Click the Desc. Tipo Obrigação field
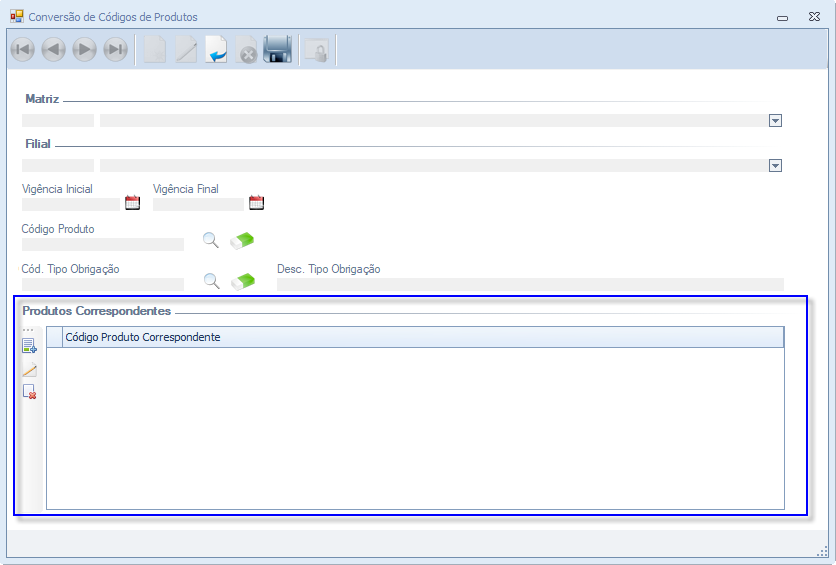This screenshot has height=565, width=836. point(530,284)
